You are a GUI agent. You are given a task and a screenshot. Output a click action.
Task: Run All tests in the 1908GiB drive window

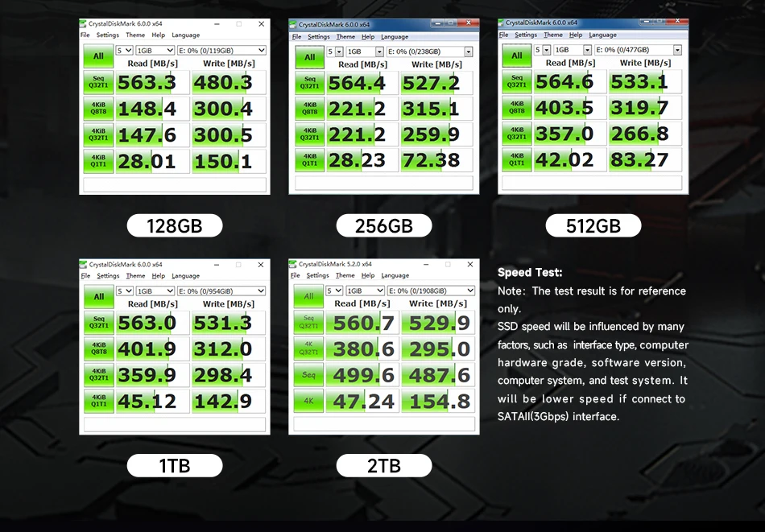click(x=308, y=296)
